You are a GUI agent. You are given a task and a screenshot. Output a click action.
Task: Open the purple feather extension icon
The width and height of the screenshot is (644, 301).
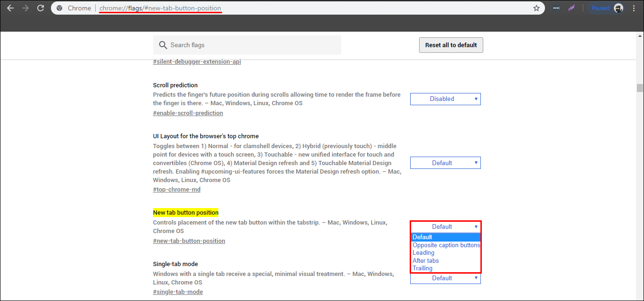(571, 8)
